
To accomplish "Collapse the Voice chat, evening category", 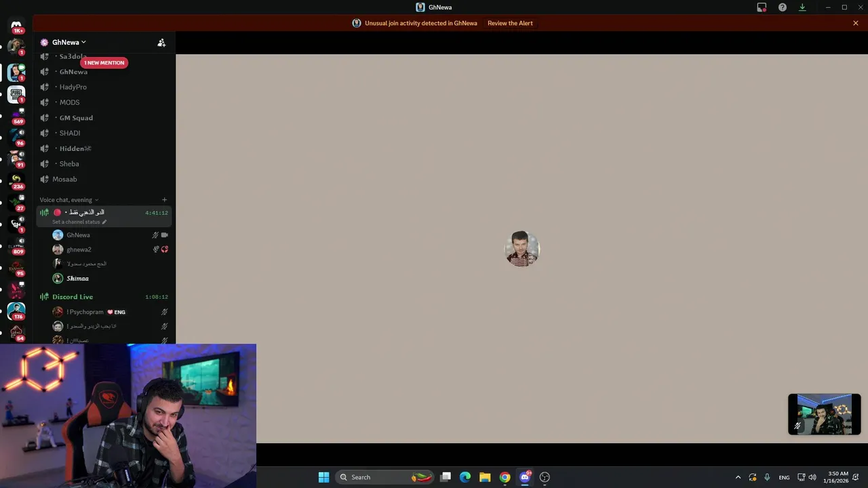I will pos(68,200).
